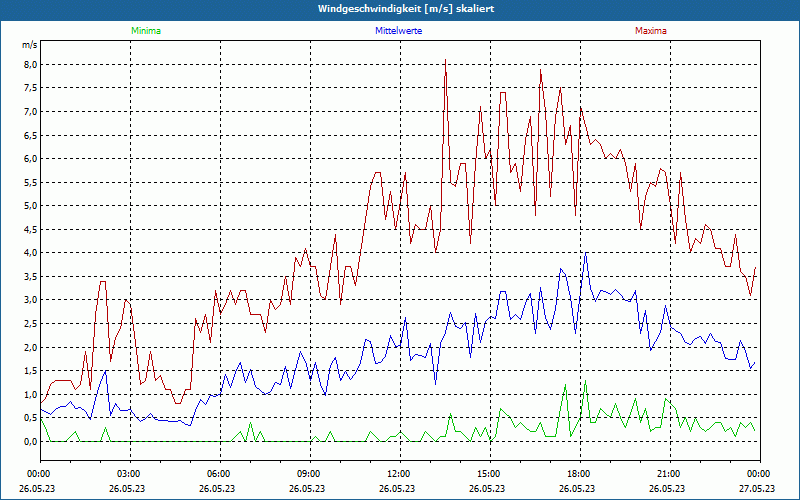Click the chart title Windgeschwindigkeit [m/s] skaliert
The image size is (800, 500).
[406, 9]
